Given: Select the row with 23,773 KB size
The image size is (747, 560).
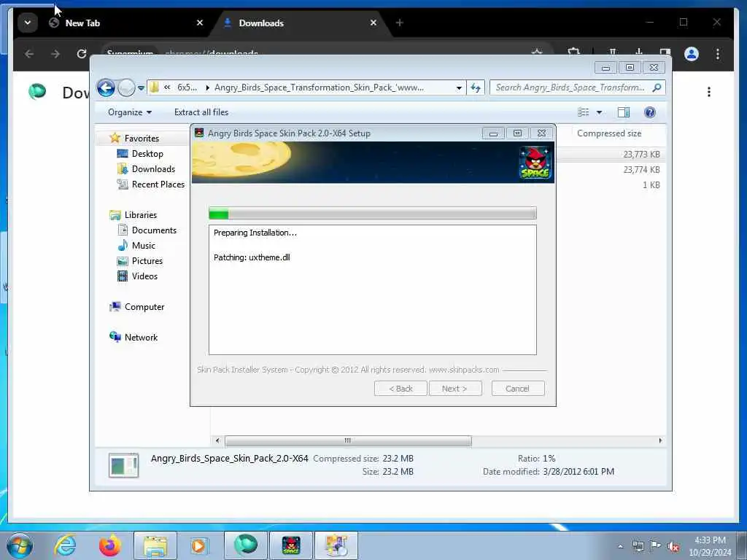Looking at the screenshot, I should click(611, 155).
